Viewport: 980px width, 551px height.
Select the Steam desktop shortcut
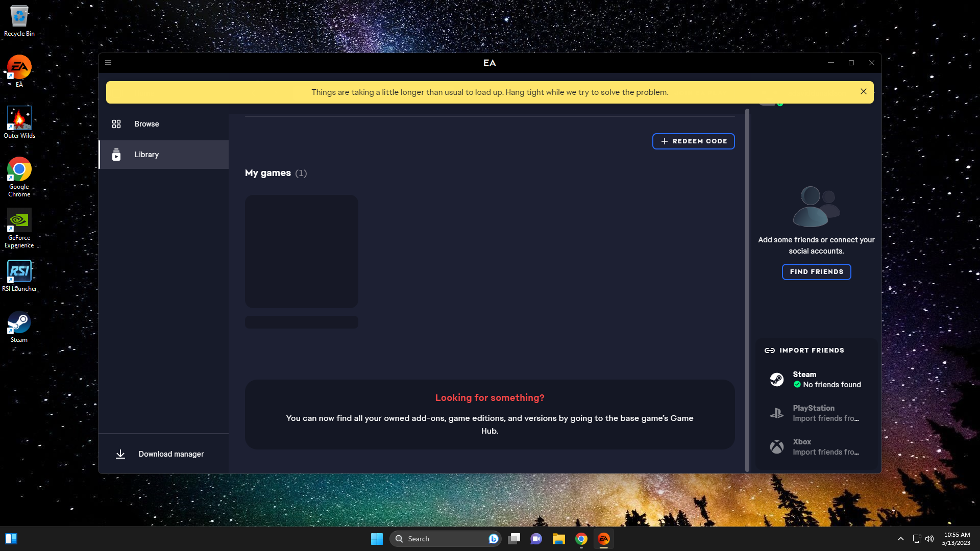(19, 327)
